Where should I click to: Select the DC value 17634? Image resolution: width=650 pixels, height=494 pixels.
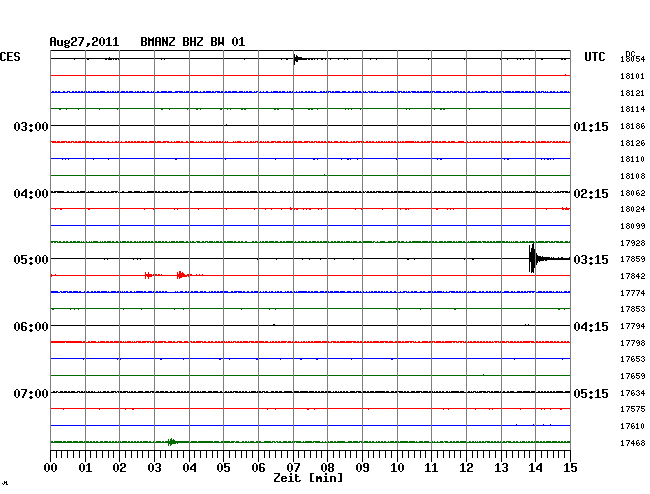pyautogui.click(x=633, y=393)
